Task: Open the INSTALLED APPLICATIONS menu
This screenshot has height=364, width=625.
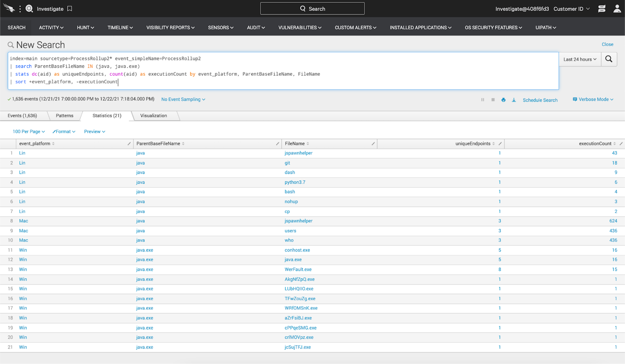Action: pyautogui.click(x=420, y=27)
